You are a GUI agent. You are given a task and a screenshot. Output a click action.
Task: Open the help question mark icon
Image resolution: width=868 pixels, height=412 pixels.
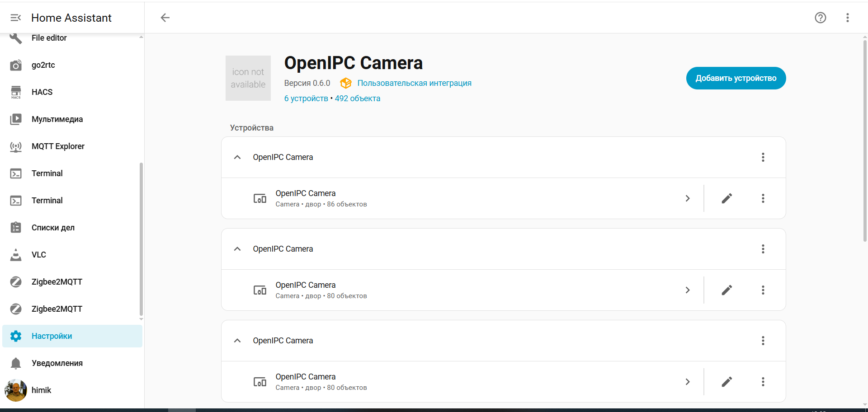[x=820, y=18]
